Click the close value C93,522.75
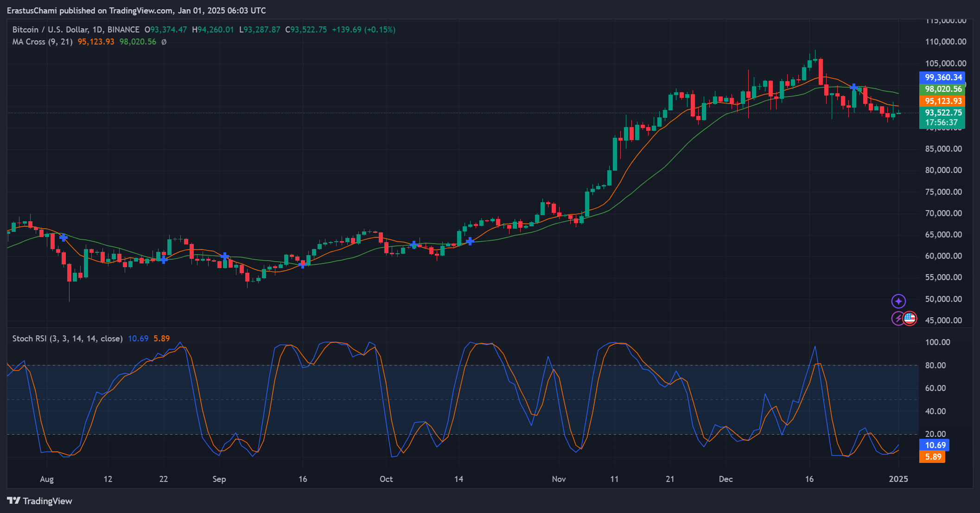Screen dimensions: 980x513 pos(306,30)
